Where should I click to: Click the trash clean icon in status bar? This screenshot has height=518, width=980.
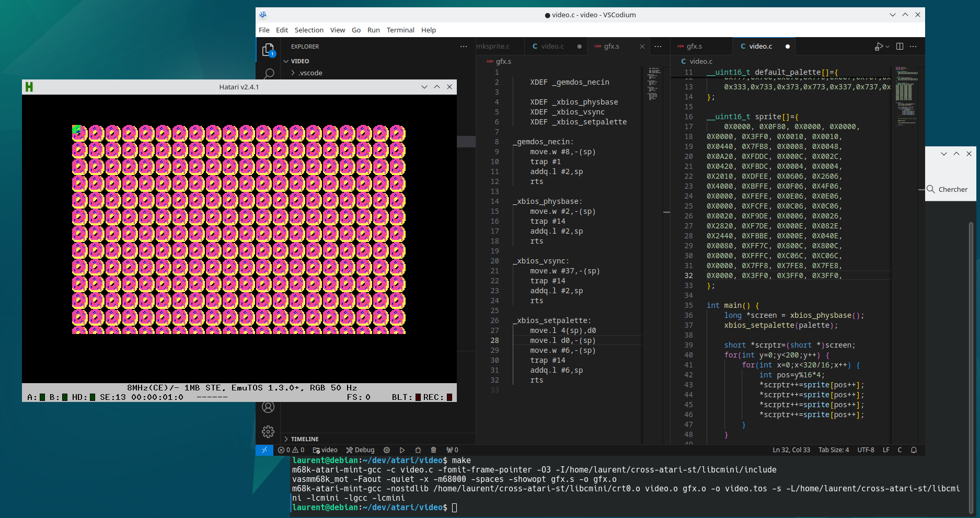click(433, 450)
